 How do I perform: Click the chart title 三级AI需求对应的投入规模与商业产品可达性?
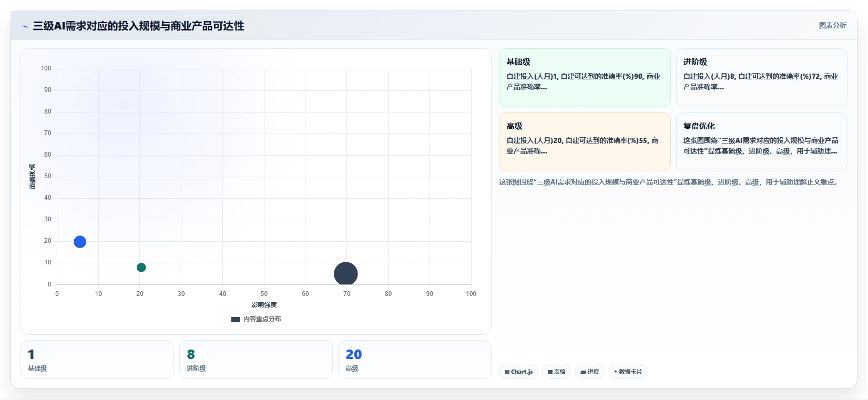coord(139,26)
